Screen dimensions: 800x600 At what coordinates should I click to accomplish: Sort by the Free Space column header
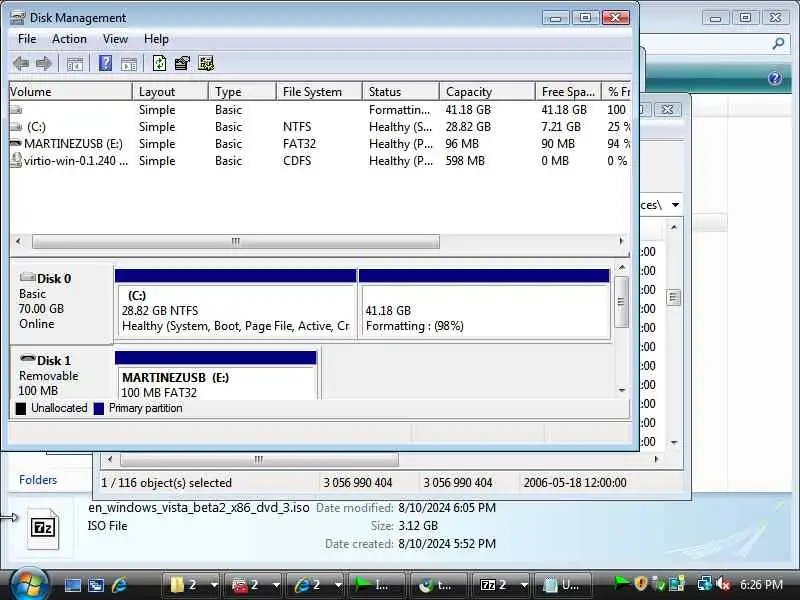568,92
